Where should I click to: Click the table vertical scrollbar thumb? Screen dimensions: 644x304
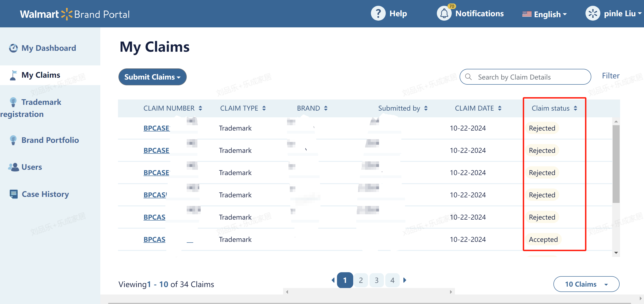616,164
